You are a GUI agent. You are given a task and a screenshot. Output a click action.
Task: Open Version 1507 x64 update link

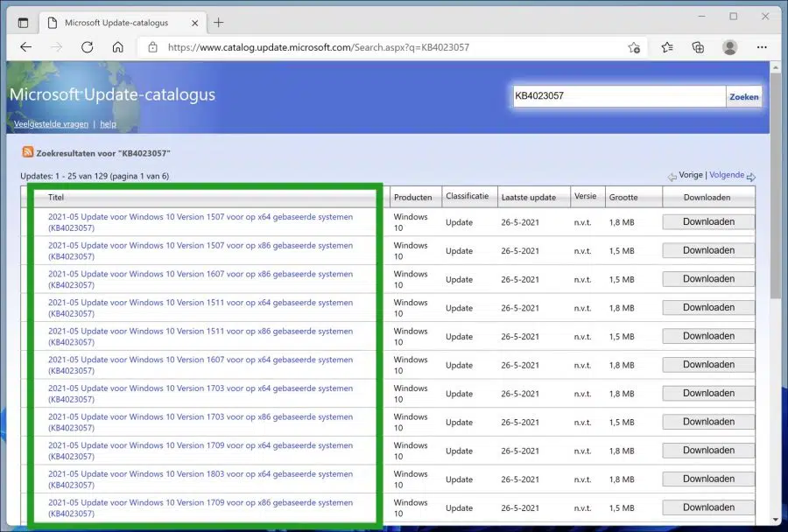tap(201, 222)
